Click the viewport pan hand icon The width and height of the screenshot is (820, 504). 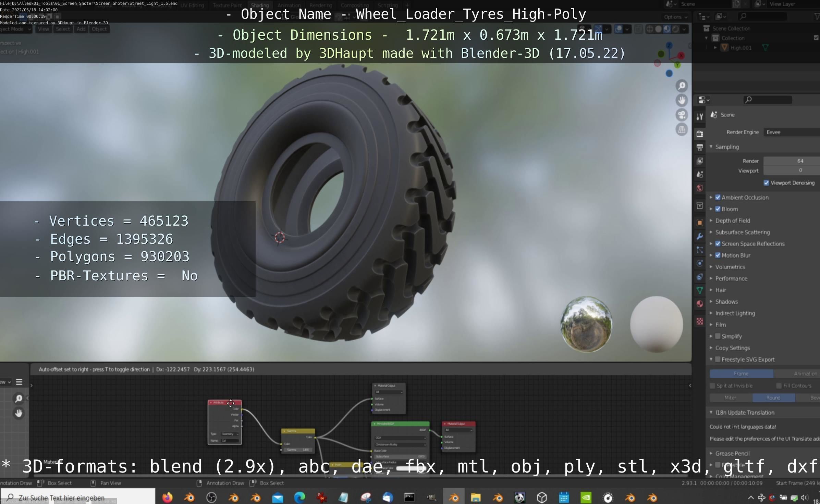[682, 100]
